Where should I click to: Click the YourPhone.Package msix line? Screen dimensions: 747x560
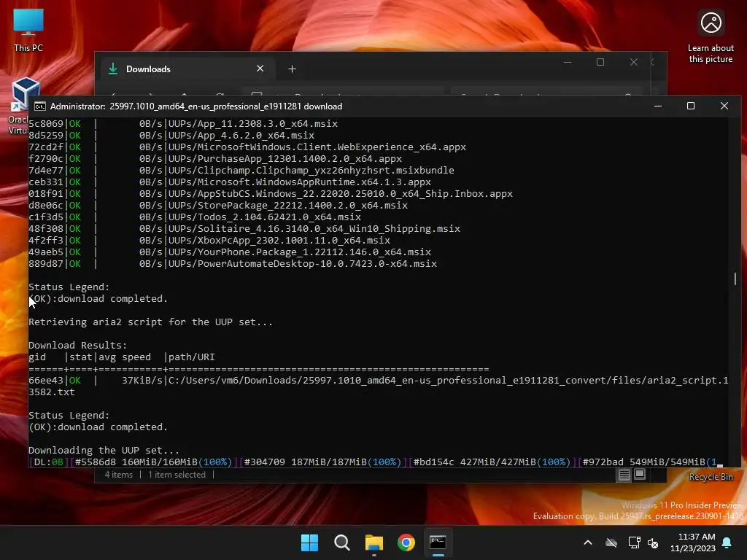pyautogui.click(x=230, y=252)
